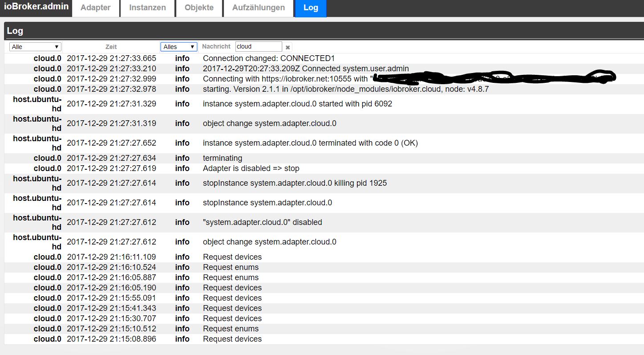Image resolution: width=644 pixels, height=355 pixels.
Task: Click the Zeit column header
Action: point(111,47)
